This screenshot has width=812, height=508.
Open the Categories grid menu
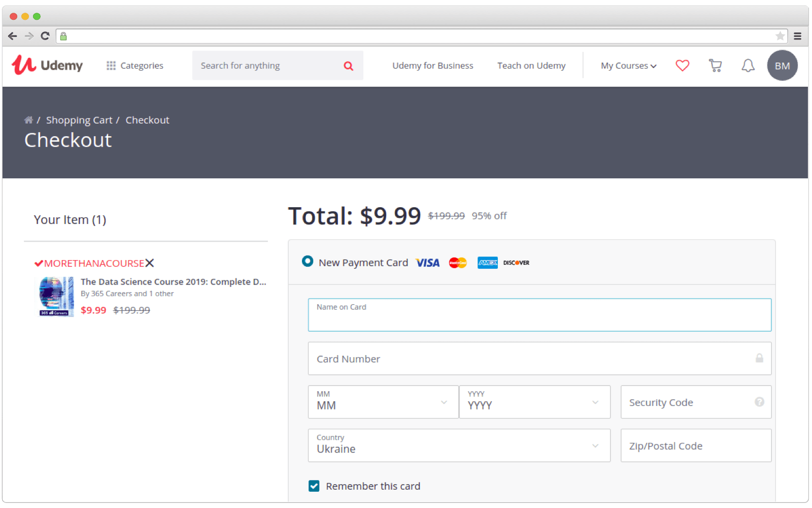[134, 66]
